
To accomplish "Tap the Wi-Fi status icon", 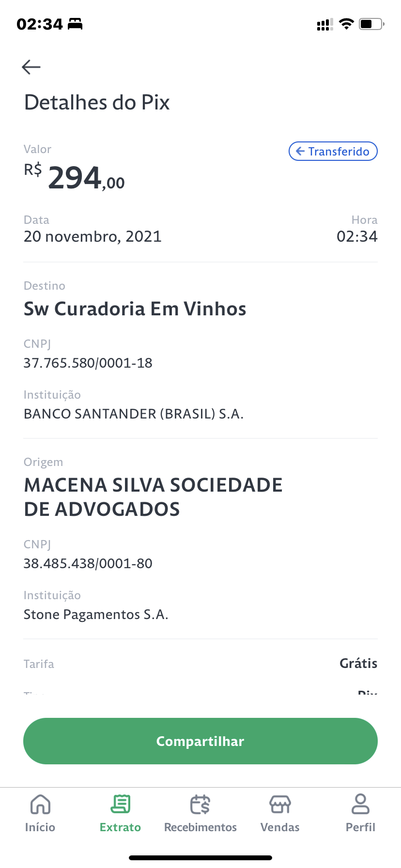I will (x=346, y=24).
